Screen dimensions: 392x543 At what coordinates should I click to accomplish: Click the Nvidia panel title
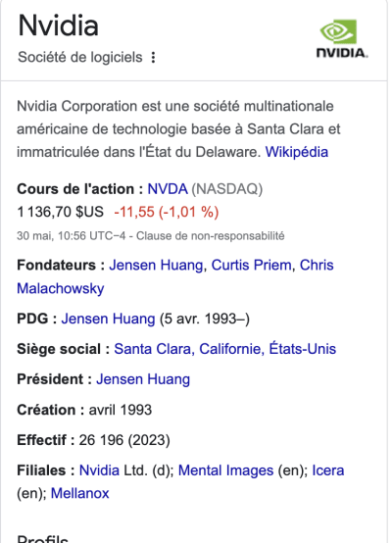pos(58,25)
